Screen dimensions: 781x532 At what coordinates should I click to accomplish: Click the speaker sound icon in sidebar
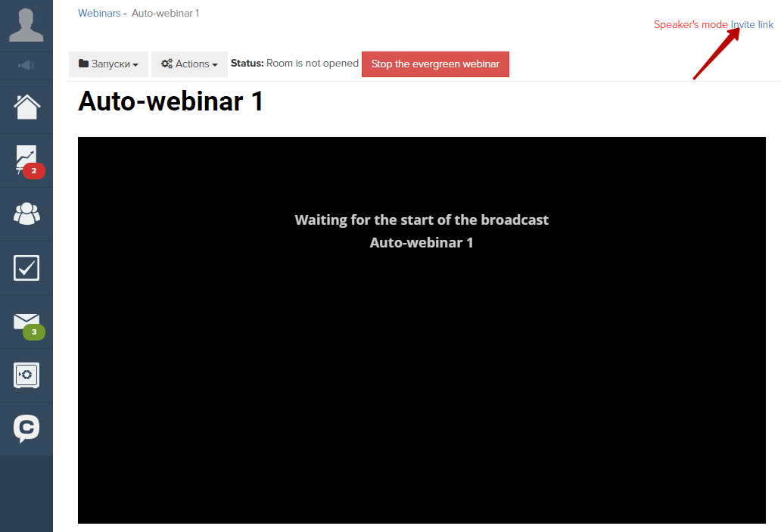pyautogui.click(x=26, y=65)
